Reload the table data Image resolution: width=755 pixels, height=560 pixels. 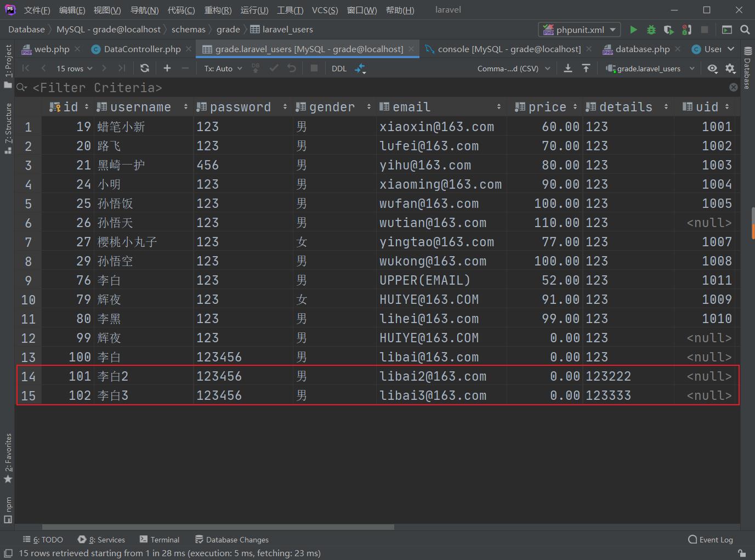pos(145,68)
